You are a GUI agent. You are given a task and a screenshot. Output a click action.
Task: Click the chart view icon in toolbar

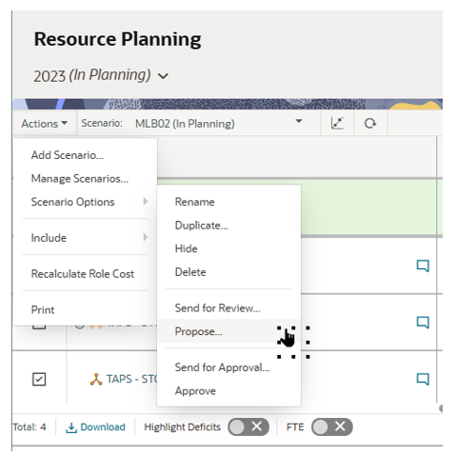(337, 123)
